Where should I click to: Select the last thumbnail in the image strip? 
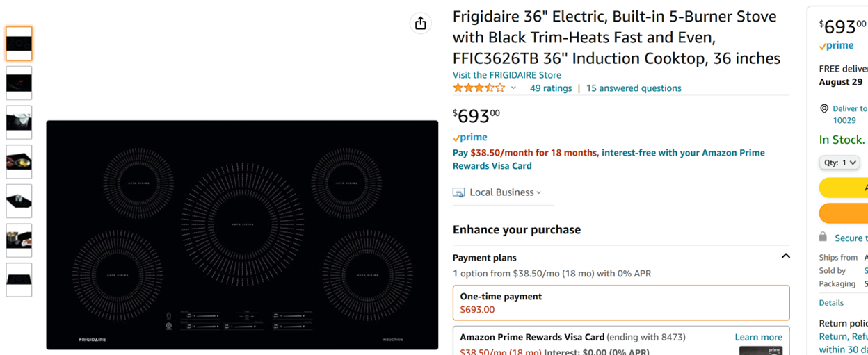click(x=19, y=280)
